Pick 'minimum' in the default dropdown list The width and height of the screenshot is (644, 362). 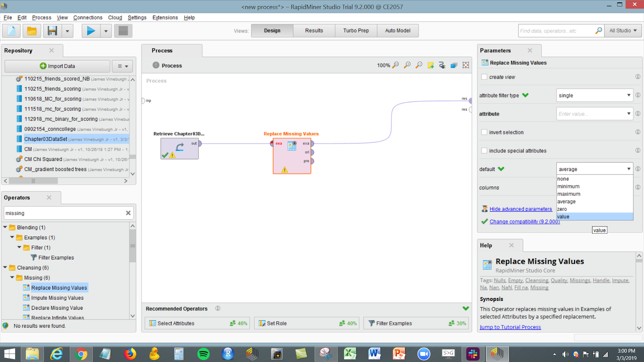595,187
